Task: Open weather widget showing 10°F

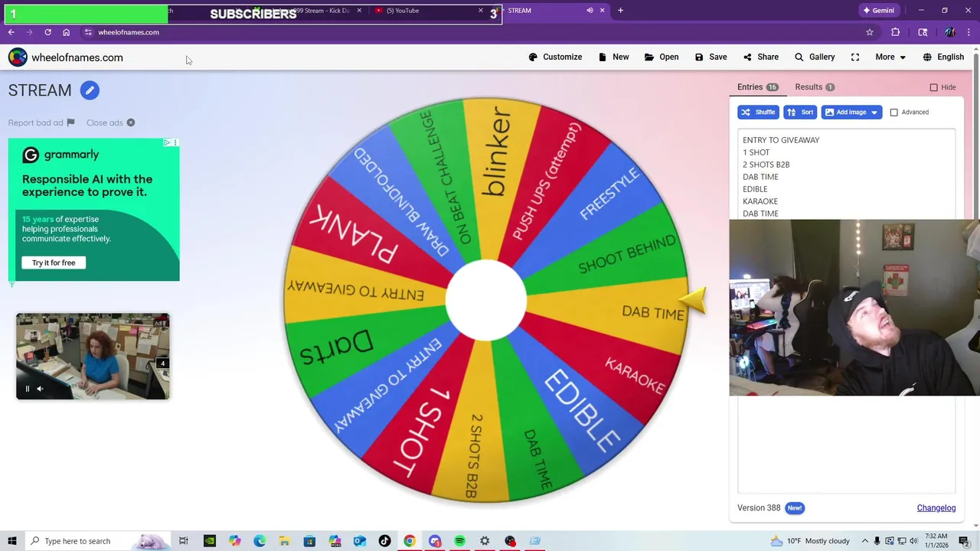Action: (x=809, y=541)
